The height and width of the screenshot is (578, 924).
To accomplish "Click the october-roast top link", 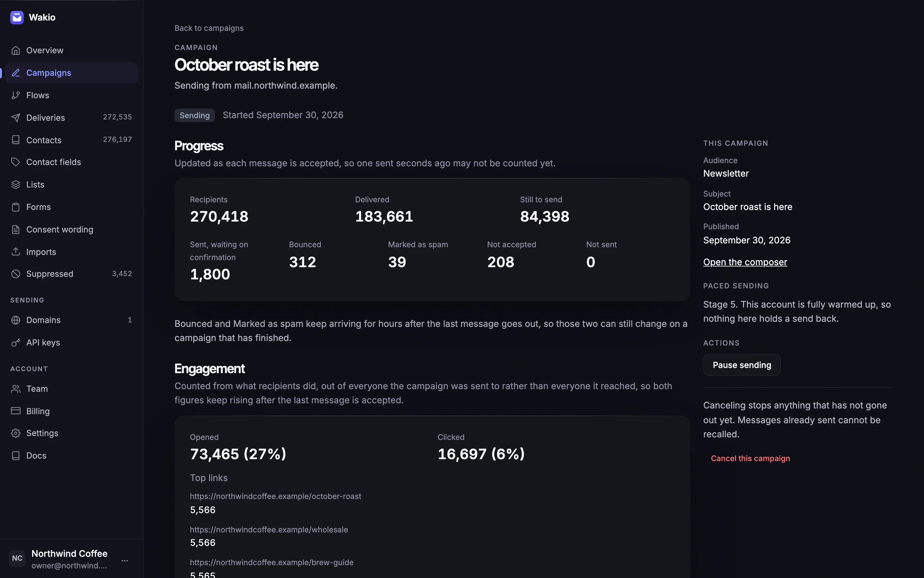I will click(x=275, y=496).
